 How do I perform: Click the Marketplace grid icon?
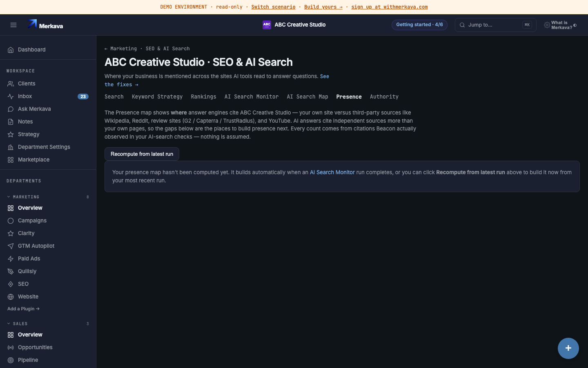tap(11, 160)
